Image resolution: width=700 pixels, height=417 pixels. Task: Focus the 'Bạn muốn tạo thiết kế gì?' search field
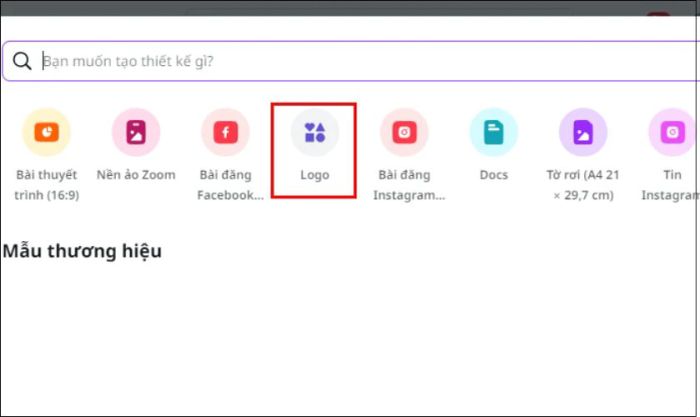(x=351, y=61)
